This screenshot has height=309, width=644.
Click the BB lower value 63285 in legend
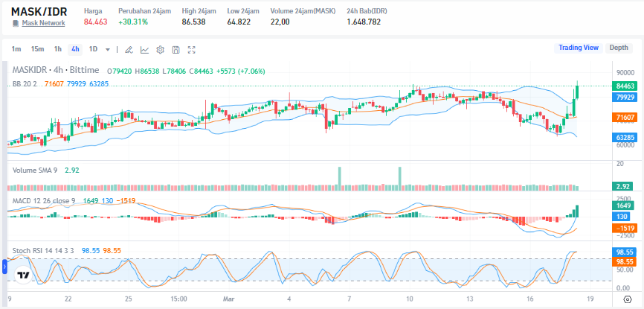[x=99, y=83]
